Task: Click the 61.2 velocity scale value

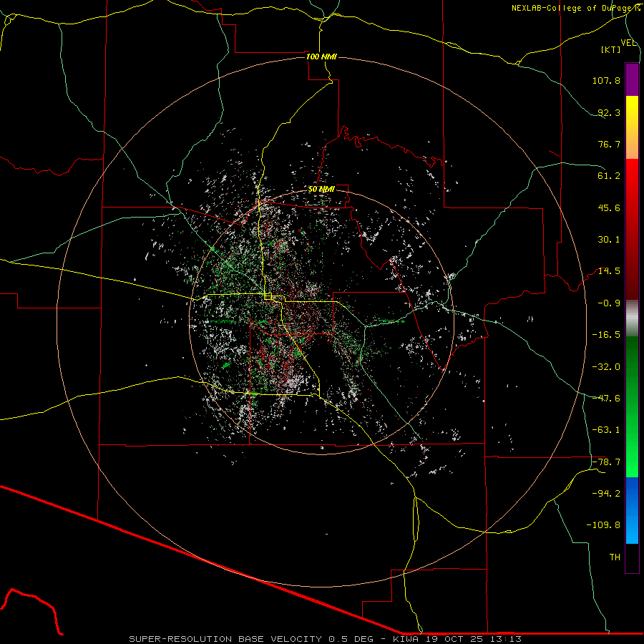Action: tap(609, 176)
